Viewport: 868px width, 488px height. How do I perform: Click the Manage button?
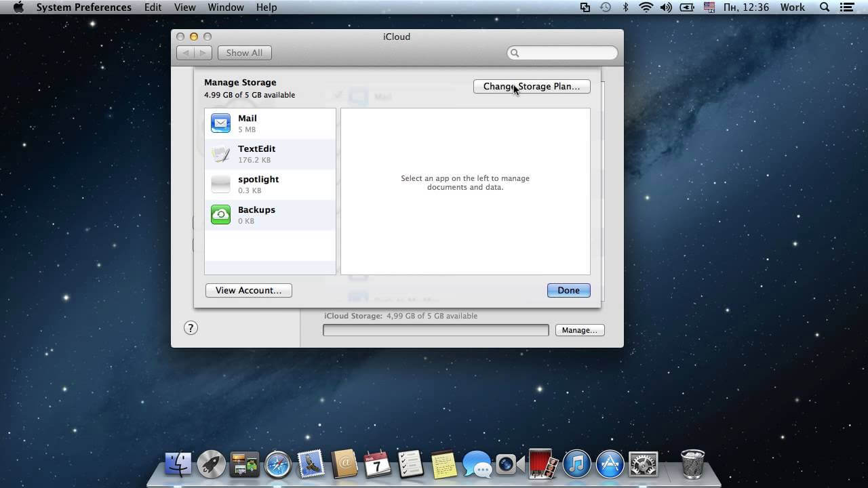click(579, 330)
